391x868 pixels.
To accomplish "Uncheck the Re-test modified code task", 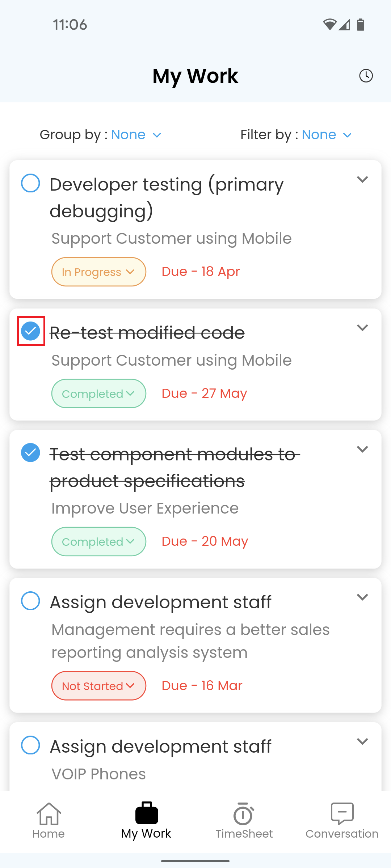I will pyautogui.click(x=30, y=331).
